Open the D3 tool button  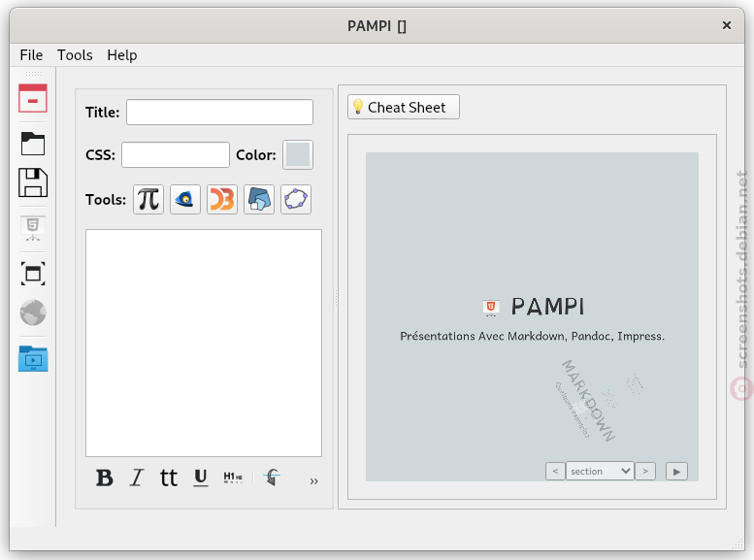coord(222,199)
